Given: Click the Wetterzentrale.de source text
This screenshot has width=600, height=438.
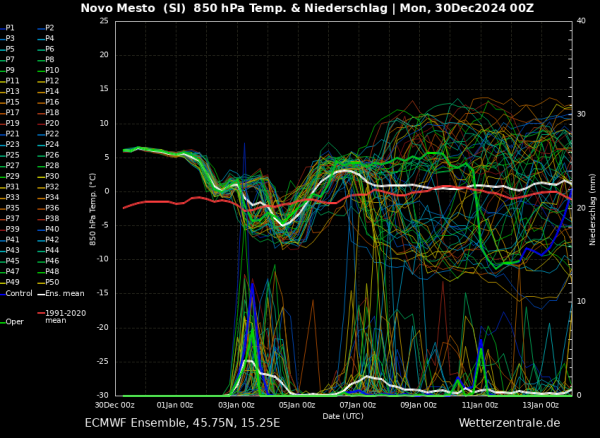Looking at the screenshot, I should pyautogui.click(x=509, y=423).
